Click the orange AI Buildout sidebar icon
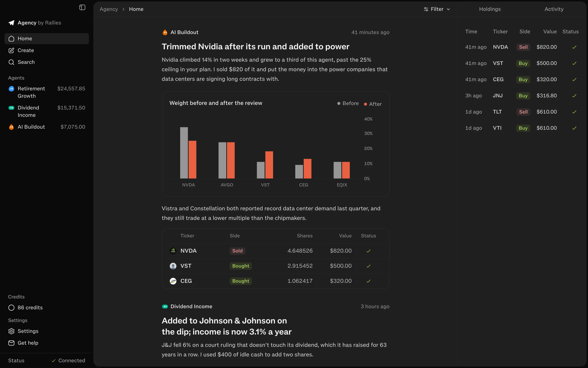This screenshot has width=588, height=368. point(11,127)
